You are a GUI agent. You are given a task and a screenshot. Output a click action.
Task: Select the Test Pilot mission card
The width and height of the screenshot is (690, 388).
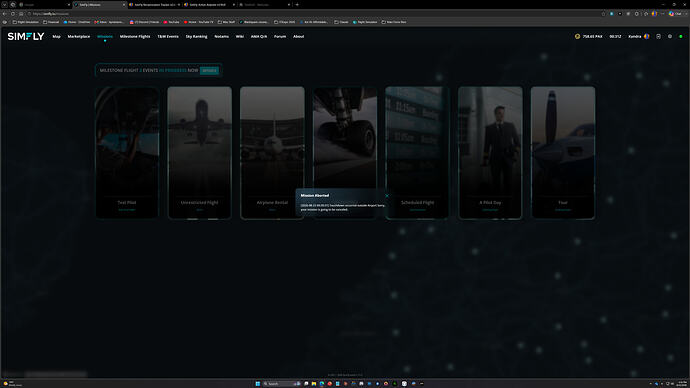pos(127,153)
